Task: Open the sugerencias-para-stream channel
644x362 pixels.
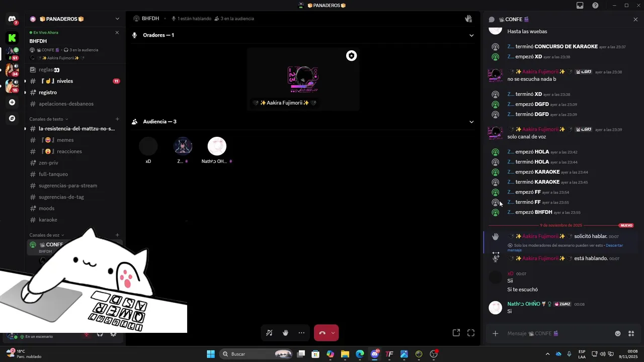Action: click(74, 186)
